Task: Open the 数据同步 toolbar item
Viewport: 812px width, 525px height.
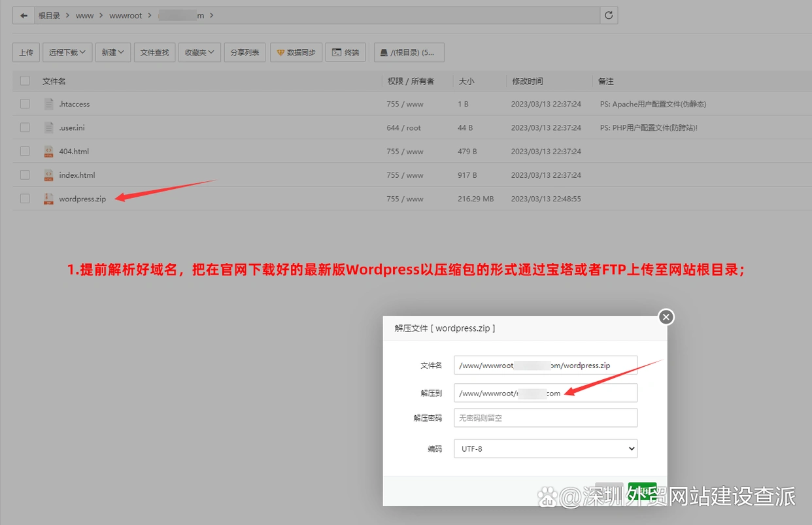Action: [296, 52]
